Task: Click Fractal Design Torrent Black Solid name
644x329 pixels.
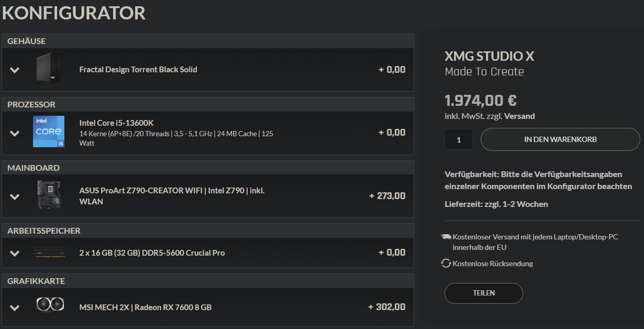Action: [x=138, y=70]
